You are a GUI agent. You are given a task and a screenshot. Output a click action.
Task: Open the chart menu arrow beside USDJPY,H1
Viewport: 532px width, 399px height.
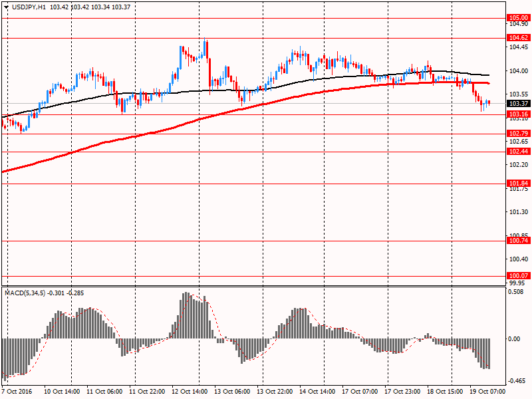click(6, 7)
